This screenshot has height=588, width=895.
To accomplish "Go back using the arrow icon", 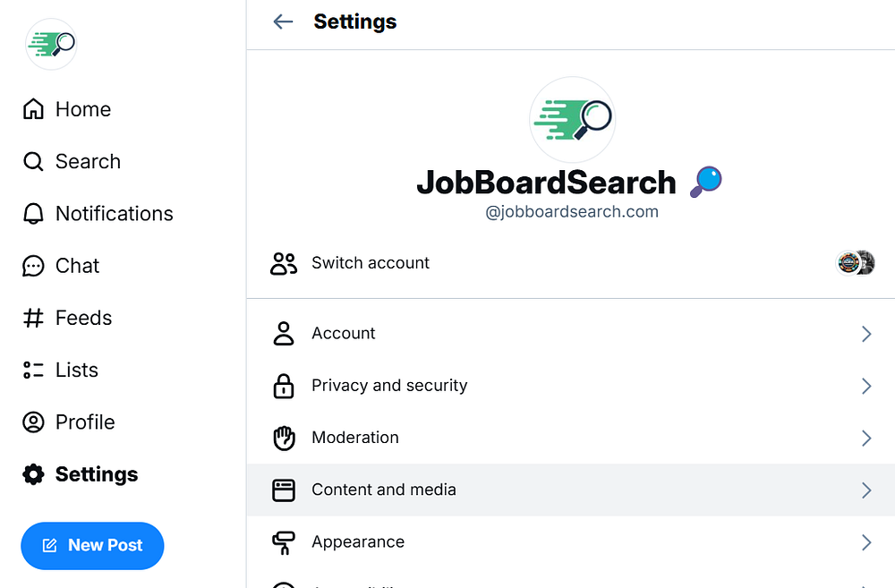I will pyautogui.click(x=283, y=21).
